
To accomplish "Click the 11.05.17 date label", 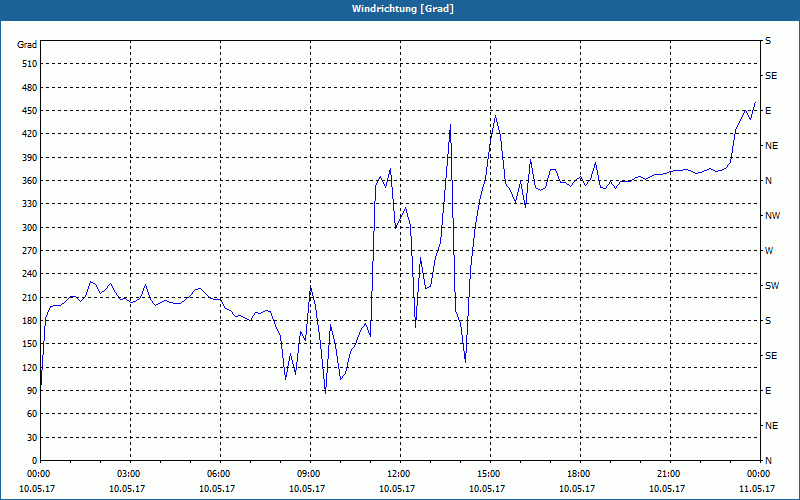I will click(x=758, y=489).
